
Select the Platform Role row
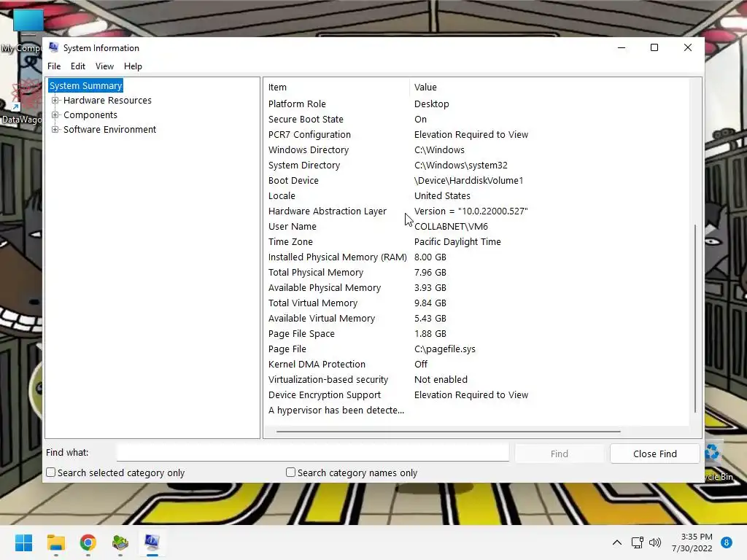point(476,104)
